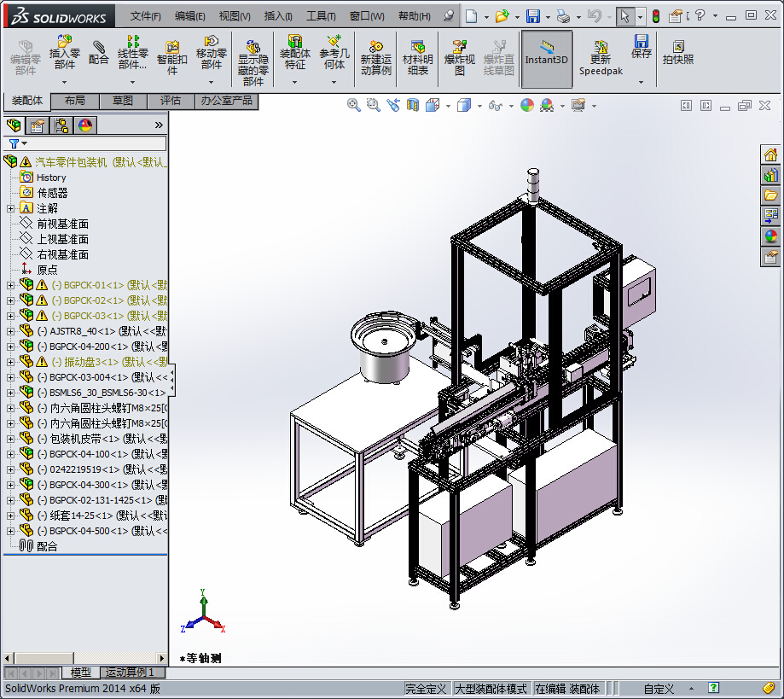
Task: Take a snapshot with 拍快照 icon
Action: 678,53
